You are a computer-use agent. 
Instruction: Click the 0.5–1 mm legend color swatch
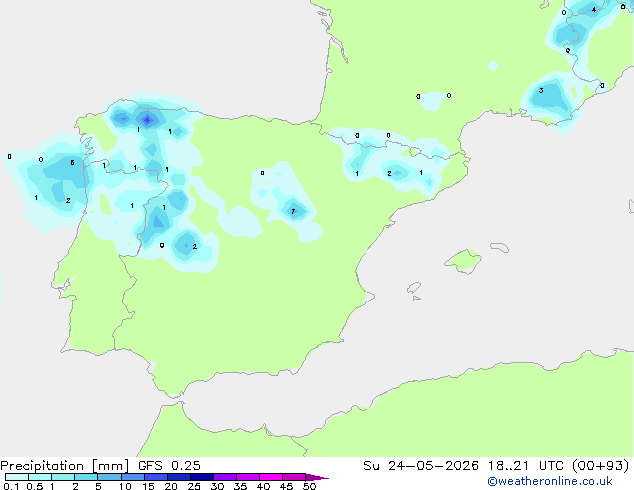tap(40, 477)
